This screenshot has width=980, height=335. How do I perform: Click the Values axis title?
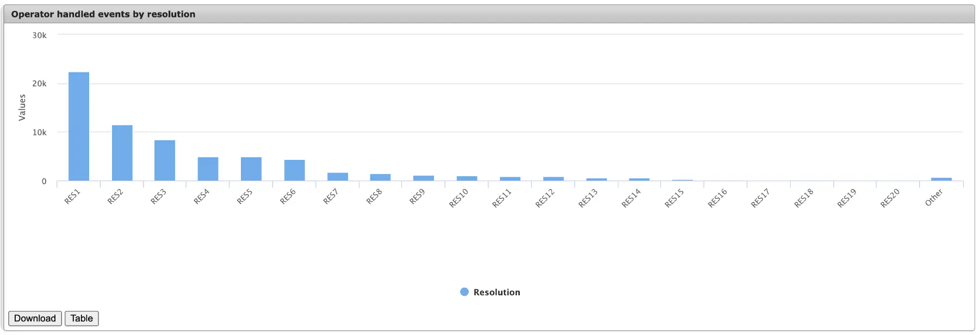point(22,107)
